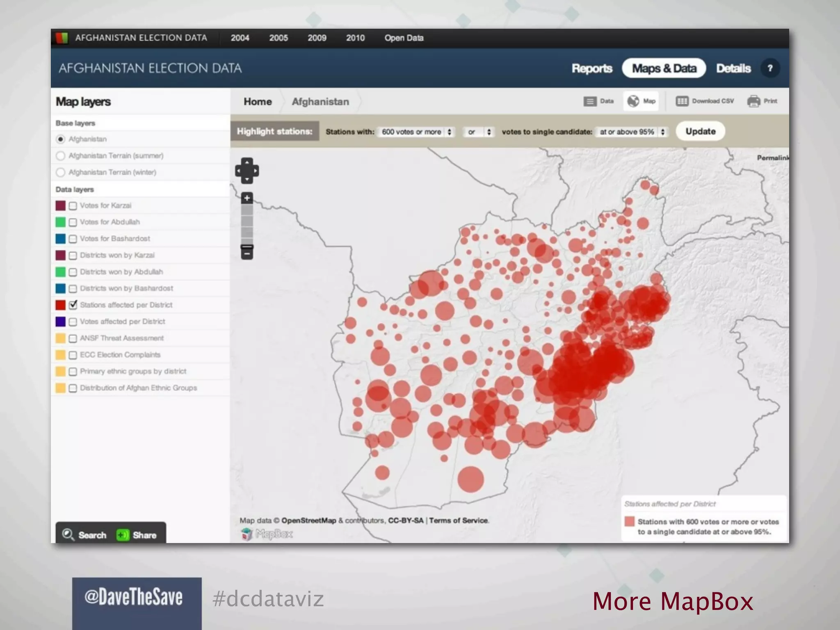Click the MapBox logo on map
The height and width of the screenshot is (630, 840).
point(267,534)
